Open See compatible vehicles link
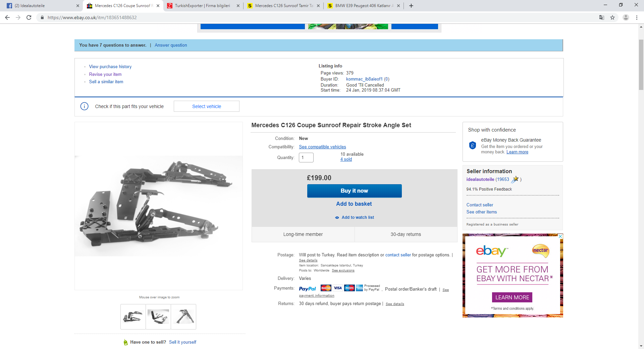 pos(322,147)
